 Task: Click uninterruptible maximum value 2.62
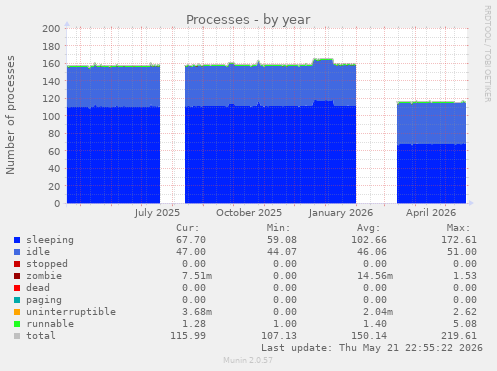point(465,312)
